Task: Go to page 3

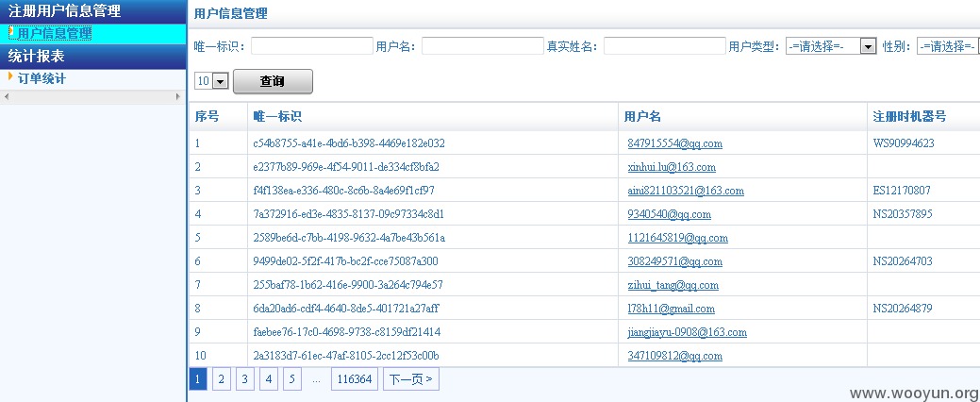Action: 245,378
